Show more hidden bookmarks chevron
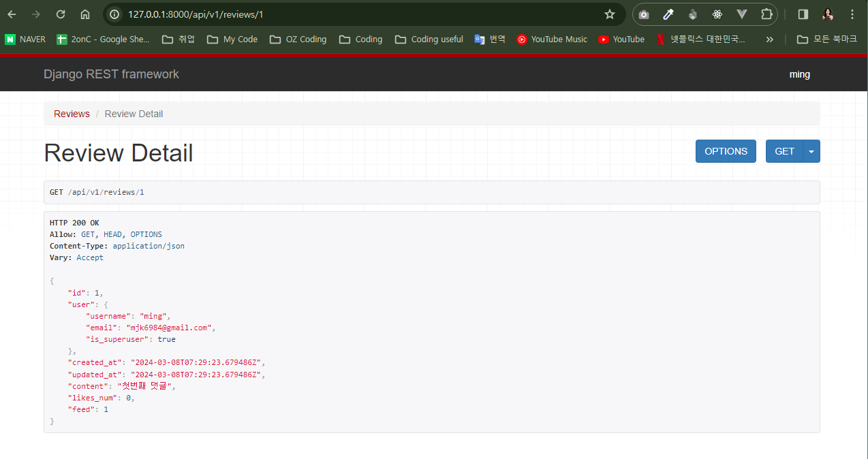This screenshot has height=459, width=868. (770, 39)
